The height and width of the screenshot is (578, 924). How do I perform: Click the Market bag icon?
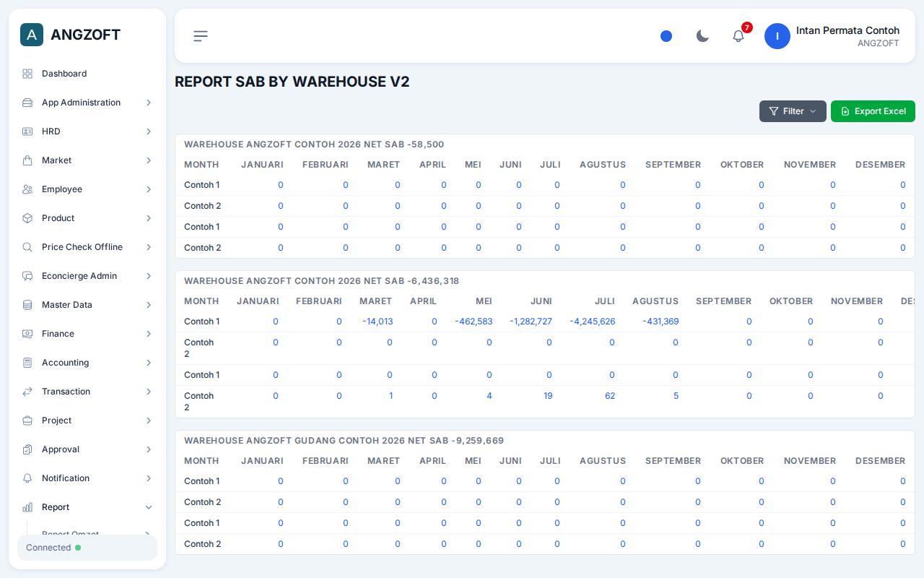[x=27, y=160]
